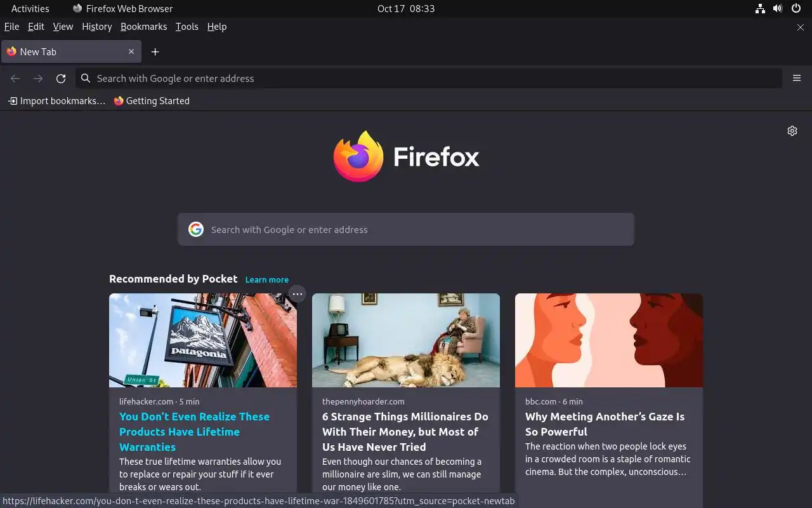Click thepennyhoarder.com source text

tap(363, 401)
